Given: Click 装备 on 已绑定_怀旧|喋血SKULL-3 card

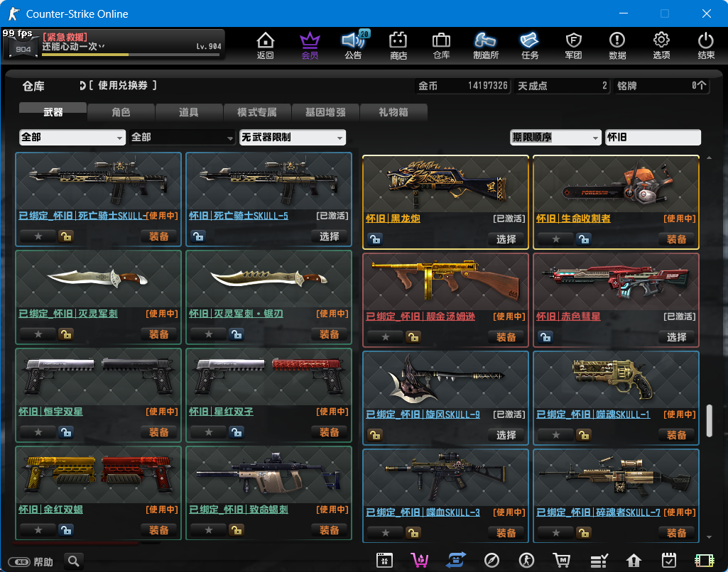Looking at the screenshot, I should [x=506, y=533].
